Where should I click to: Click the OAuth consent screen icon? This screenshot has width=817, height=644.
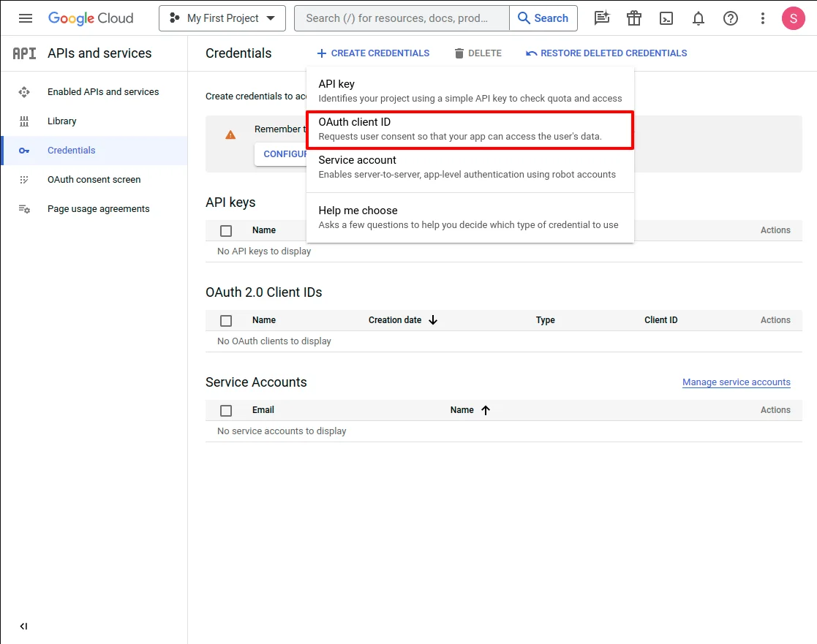click(24, 180)
